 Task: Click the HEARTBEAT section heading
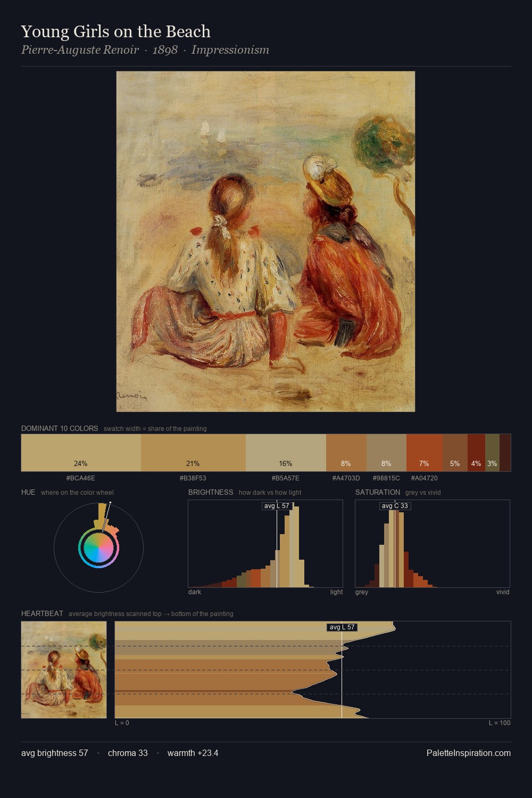[x=42, y=613]
